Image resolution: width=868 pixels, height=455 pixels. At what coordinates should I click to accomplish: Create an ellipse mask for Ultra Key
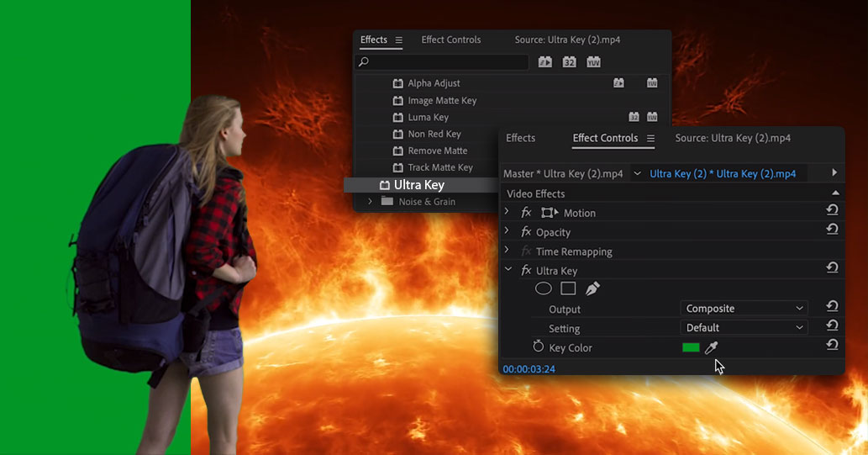click(x=544, y=288)
